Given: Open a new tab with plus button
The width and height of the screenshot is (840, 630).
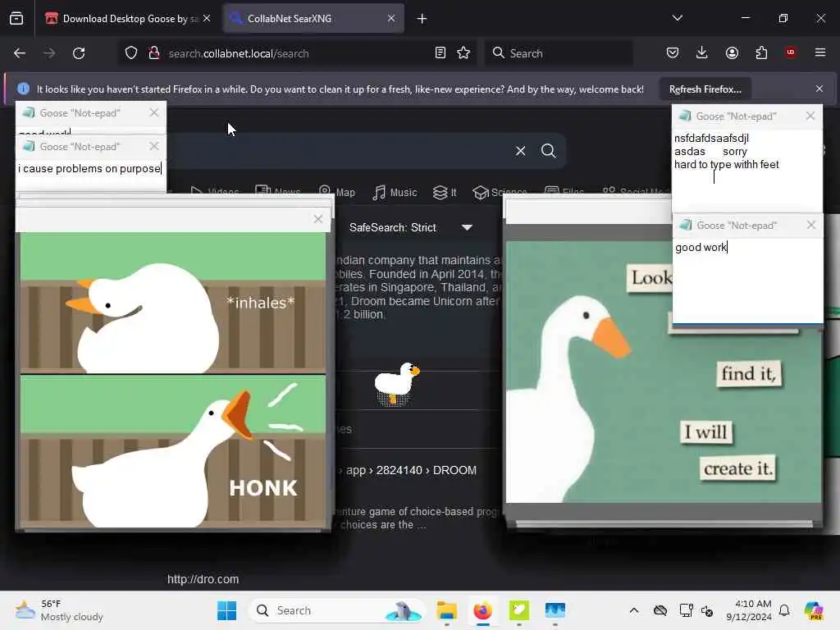Looking at the screenshot, I should tap(422, 19).
